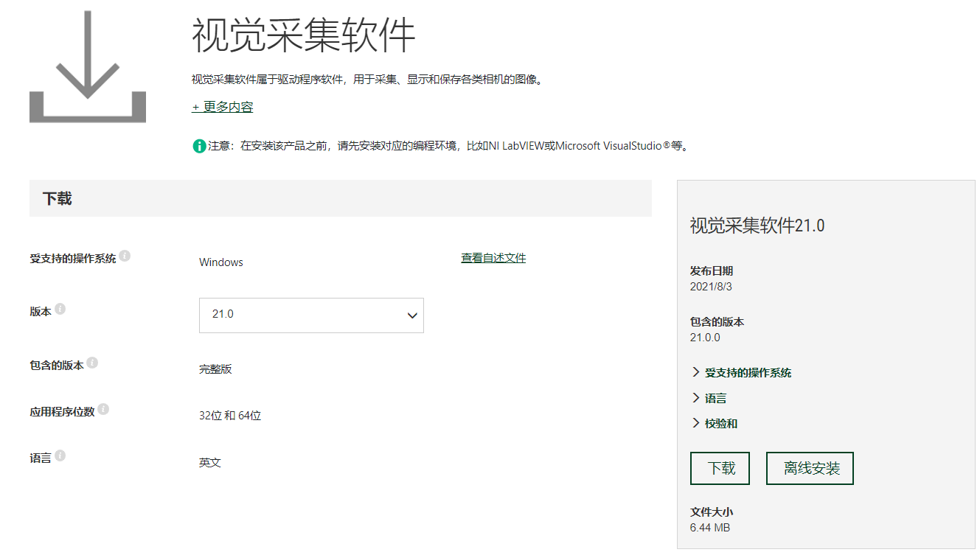Click info icon beside 语言 label
This screenshot has width=980, height=555.
[60, 455]
